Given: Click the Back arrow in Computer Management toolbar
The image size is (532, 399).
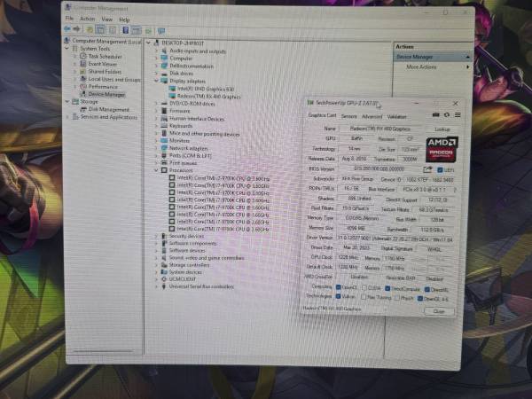Looking at the screenshot, I should point(68,28).
